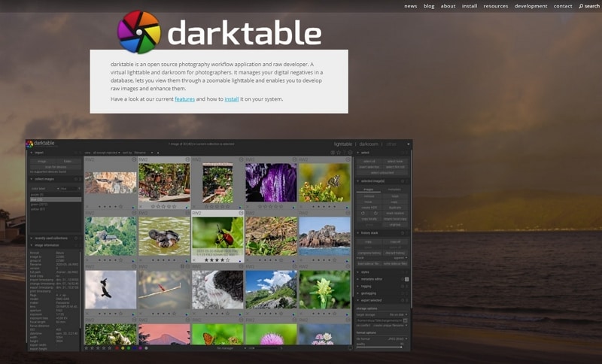Open the development menu item
This screenshot has width=602, height=364.
tap(531, 6)
